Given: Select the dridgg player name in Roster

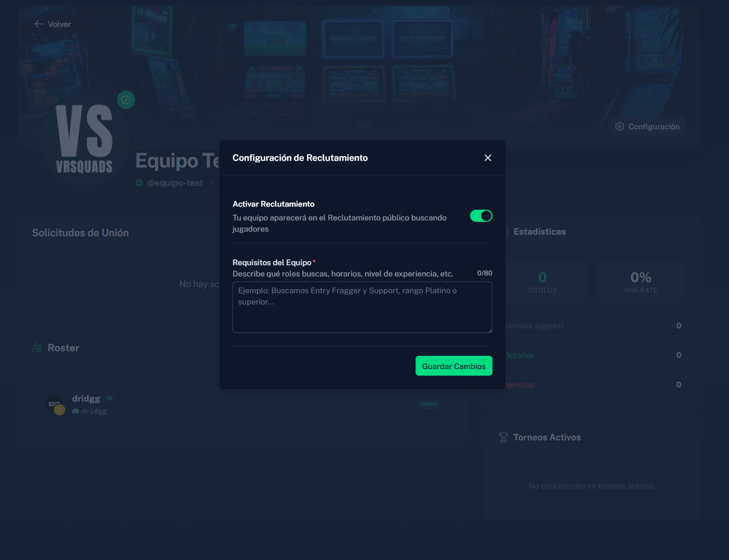Looking at the screenshot, I should pyautogui.click(x=86, y=399).
